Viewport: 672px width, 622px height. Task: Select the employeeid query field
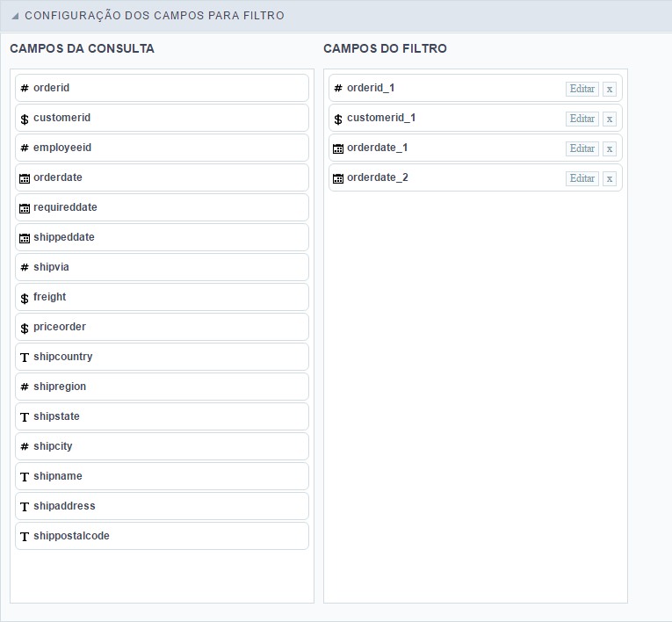click(x=162, y=148)
